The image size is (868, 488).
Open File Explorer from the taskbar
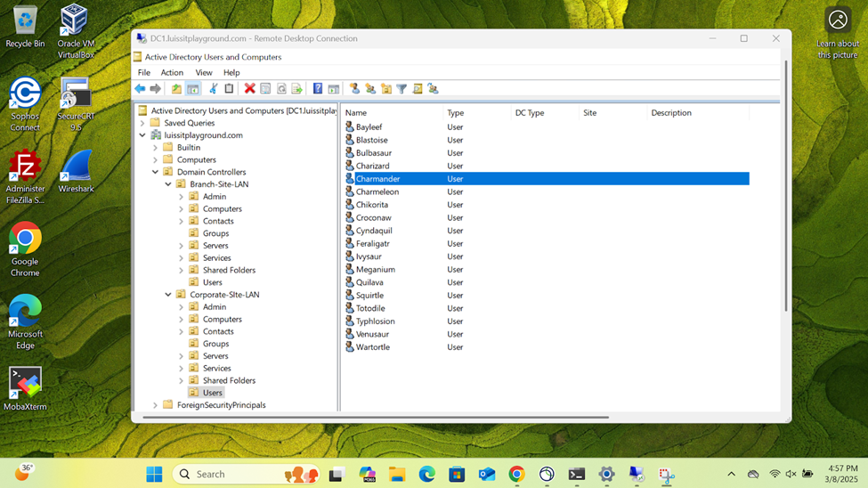[x=397, y=474]
